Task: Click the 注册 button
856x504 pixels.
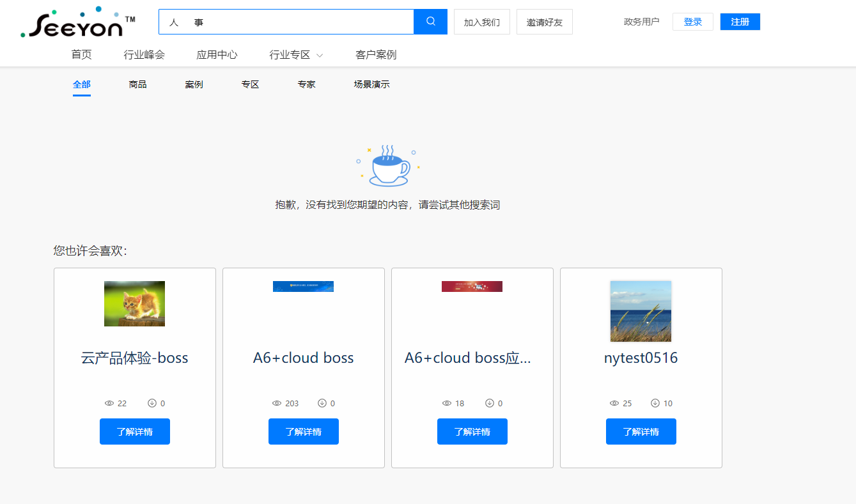Action: click(x=740, y=22)
